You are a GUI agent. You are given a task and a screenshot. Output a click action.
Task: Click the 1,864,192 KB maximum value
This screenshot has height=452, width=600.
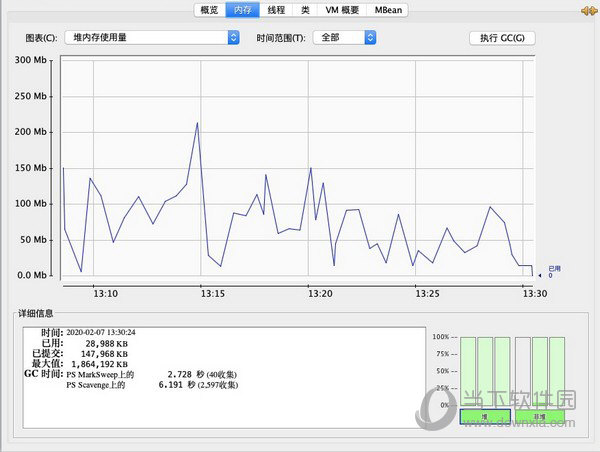point(99,364)
